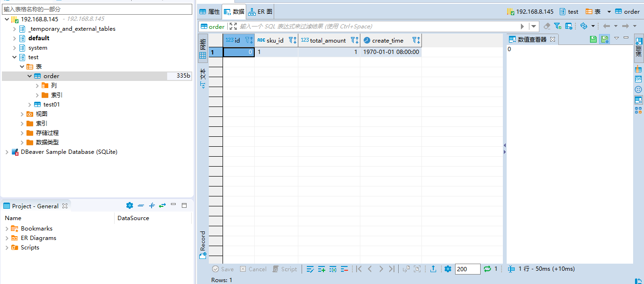Click the save value icon in value viewer

pyautogui.click(x=593, y=39)
